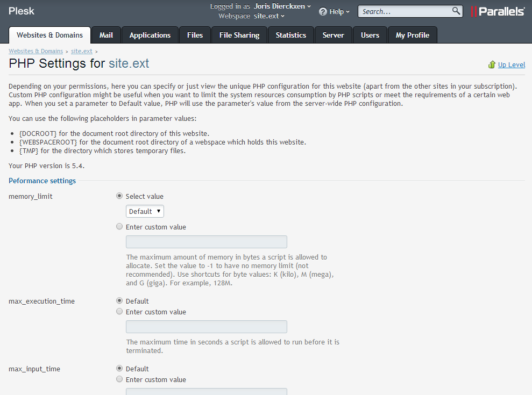Select memory_limit 'Enter custom value' radio
The width and height of the screenshot is (532, 395).
(x=119, y=226)
